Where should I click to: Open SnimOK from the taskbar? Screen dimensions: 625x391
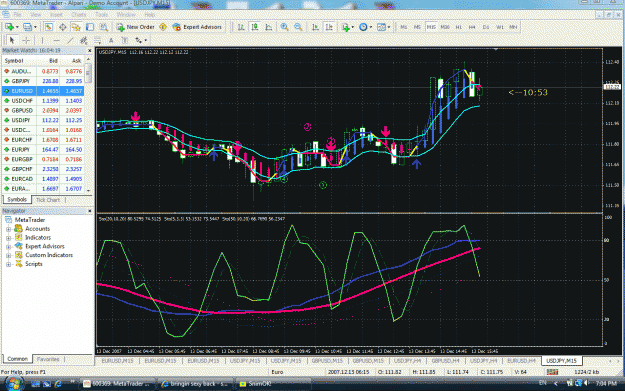click(273, 384)
